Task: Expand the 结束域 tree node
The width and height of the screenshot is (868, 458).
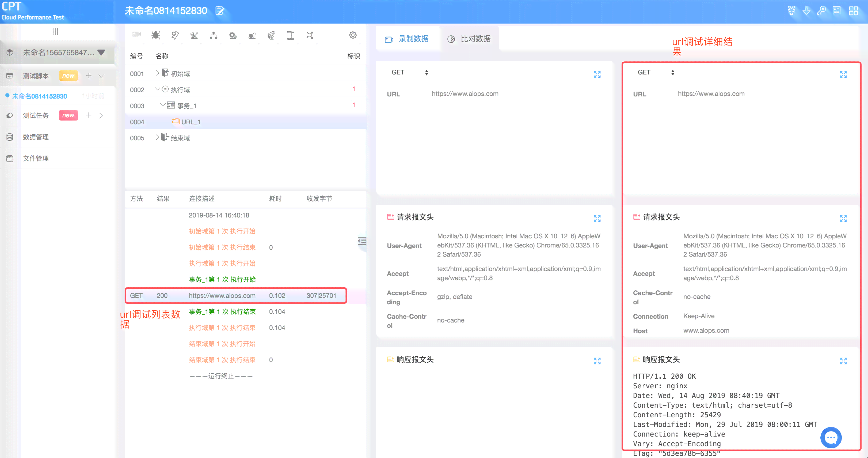Action: click(157, 137)
